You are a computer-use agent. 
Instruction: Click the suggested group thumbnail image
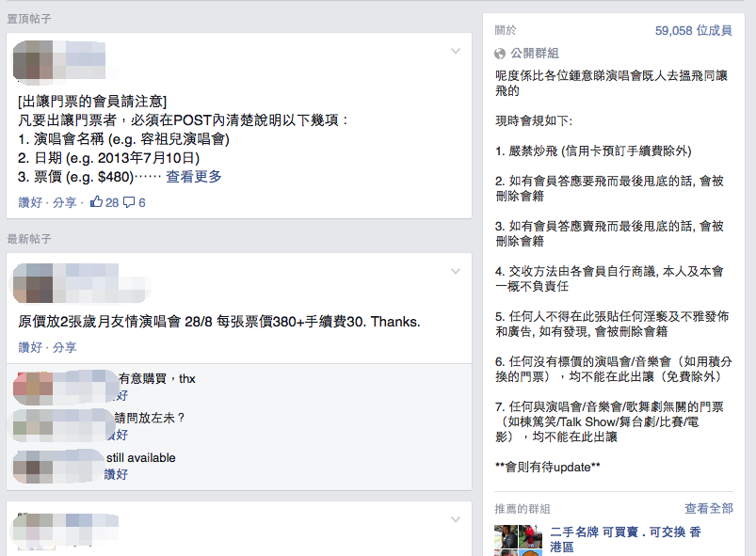tap(518, 540)
